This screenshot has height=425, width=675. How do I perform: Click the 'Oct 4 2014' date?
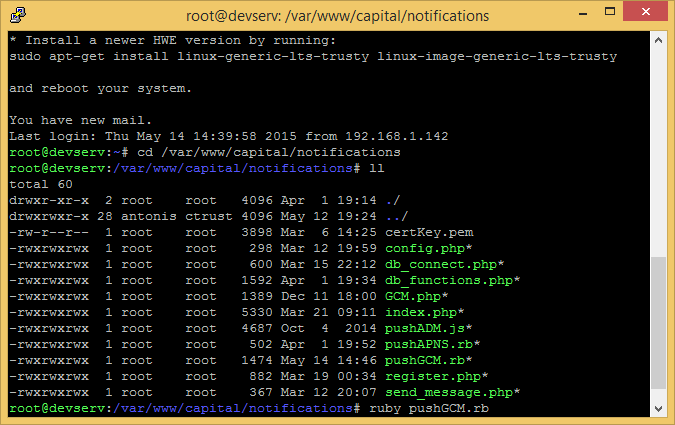point(329,328)
